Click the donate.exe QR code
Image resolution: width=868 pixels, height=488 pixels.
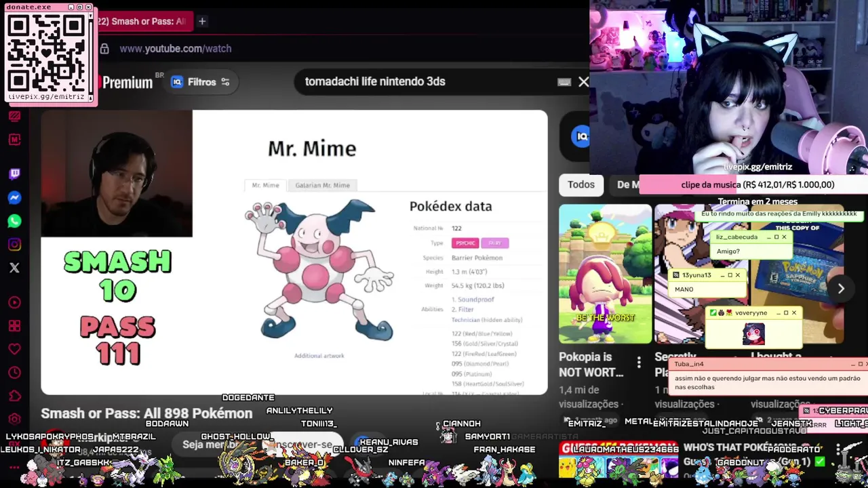pyautogui.click(x=47, y=52)
